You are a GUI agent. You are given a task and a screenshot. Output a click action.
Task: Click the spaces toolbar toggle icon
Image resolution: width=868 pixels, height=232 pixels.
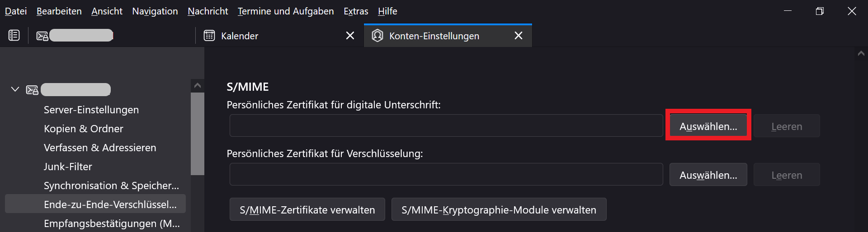(14, 35)
